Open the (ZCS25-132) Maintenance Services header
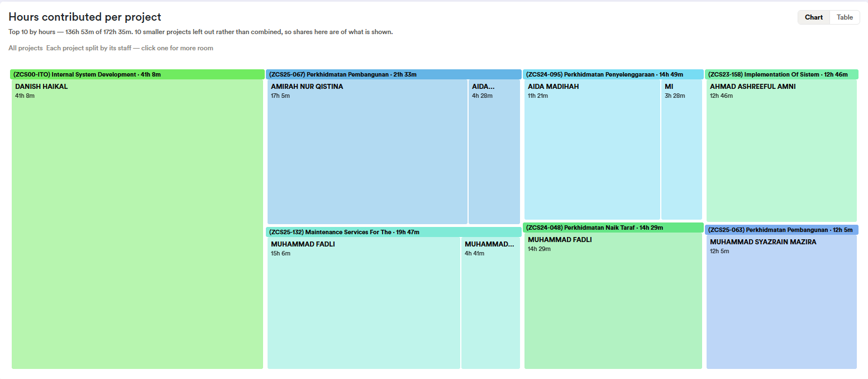This screenshot has width=868, height=379. [394, 232]
